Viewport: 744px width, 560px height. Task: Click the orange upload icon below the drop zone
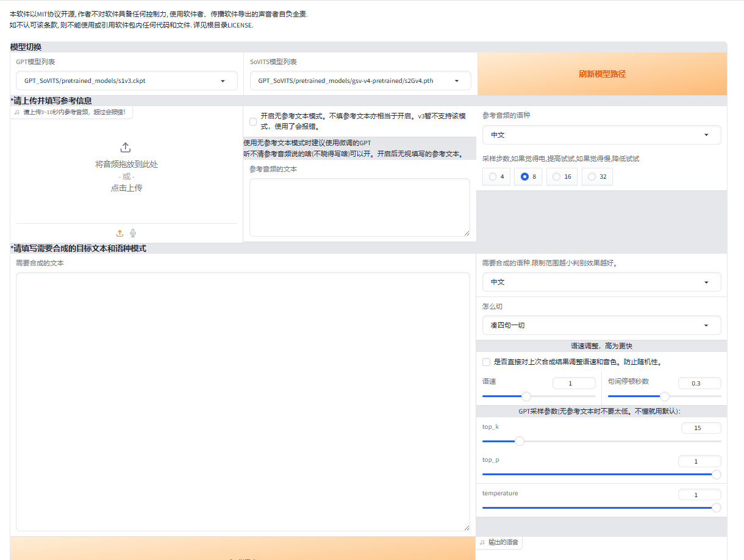click(x=120, y=232)
